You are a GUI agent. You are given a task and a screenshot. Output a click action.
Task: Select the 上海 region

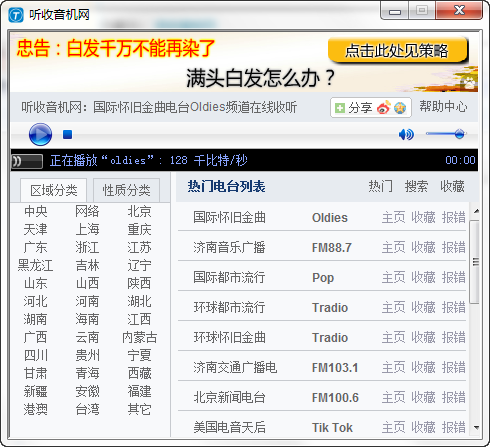pyautogui.click(x=87, y=229)
